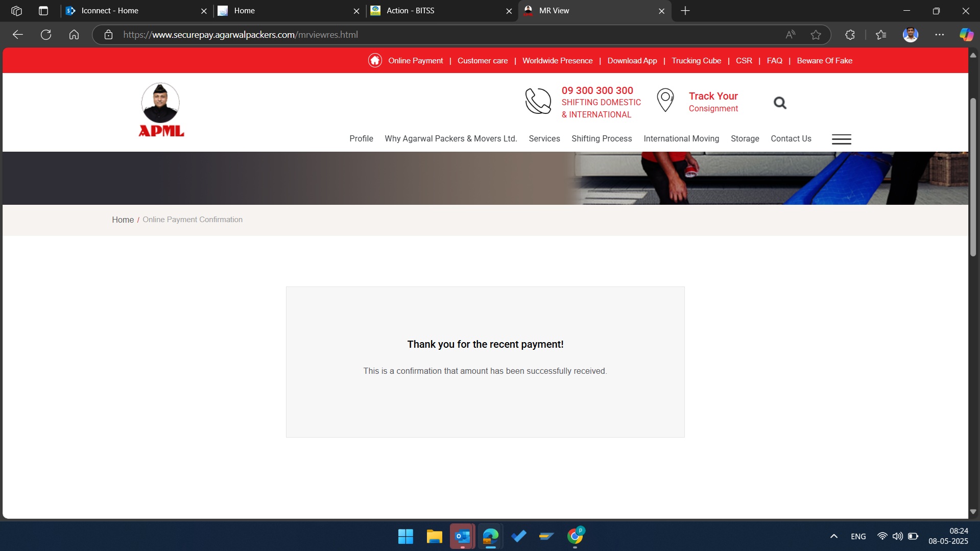The height and width of the screenshot is (551, 980).
Task: Click the scrollbar down arrow
Action: [x=973, y=512]
